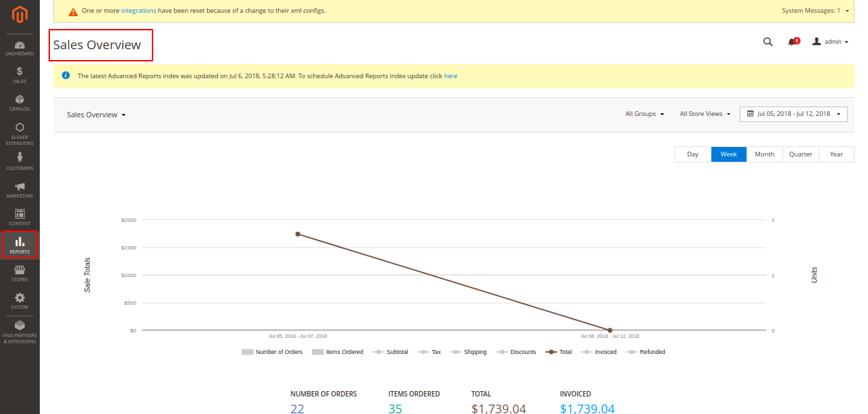Click the integrations link
The height and width of the screenshot is (414, 868).
138,11
